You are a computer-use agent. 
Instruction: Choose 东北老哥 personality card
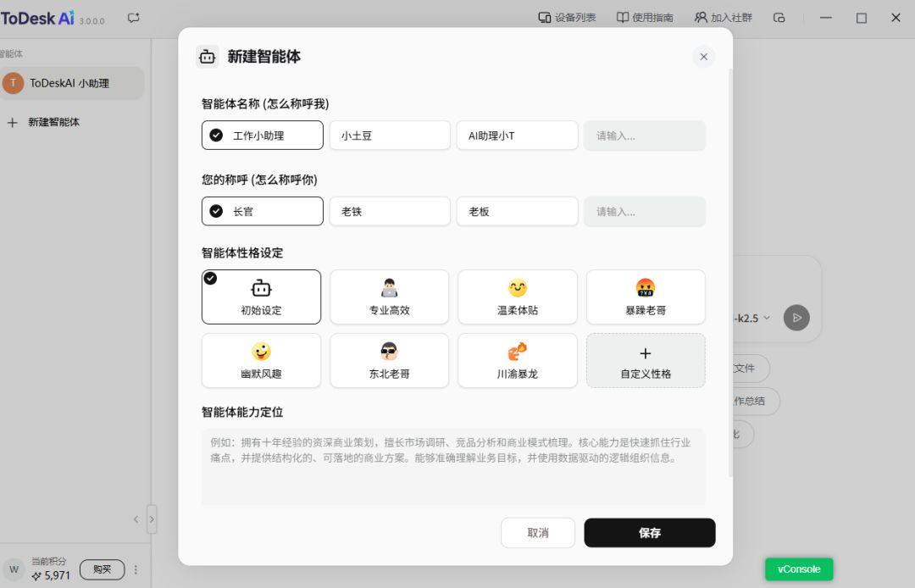[389, 360]
